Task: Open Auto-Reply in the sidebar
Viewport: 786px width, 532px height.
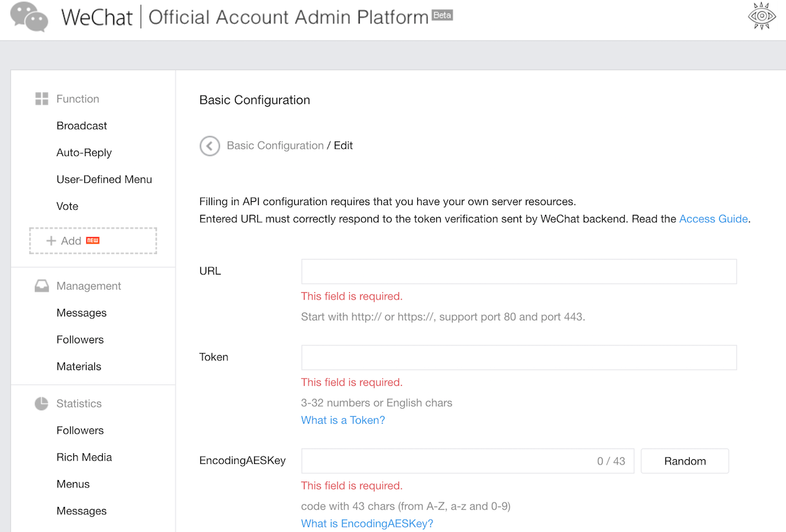Action: coord(84,153)
